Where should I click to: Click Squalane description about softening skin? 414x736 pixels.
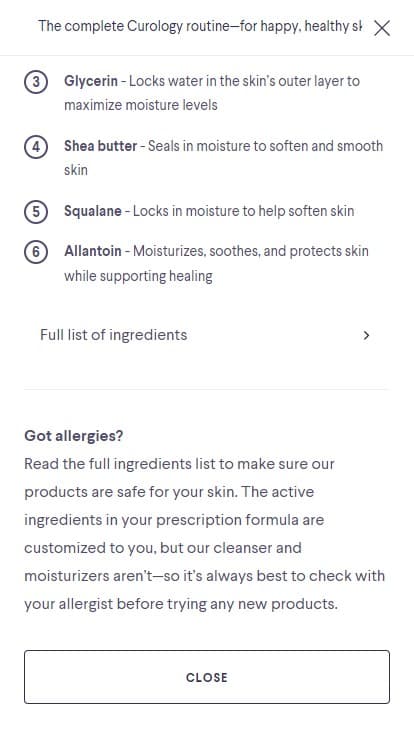click(244, 211)
